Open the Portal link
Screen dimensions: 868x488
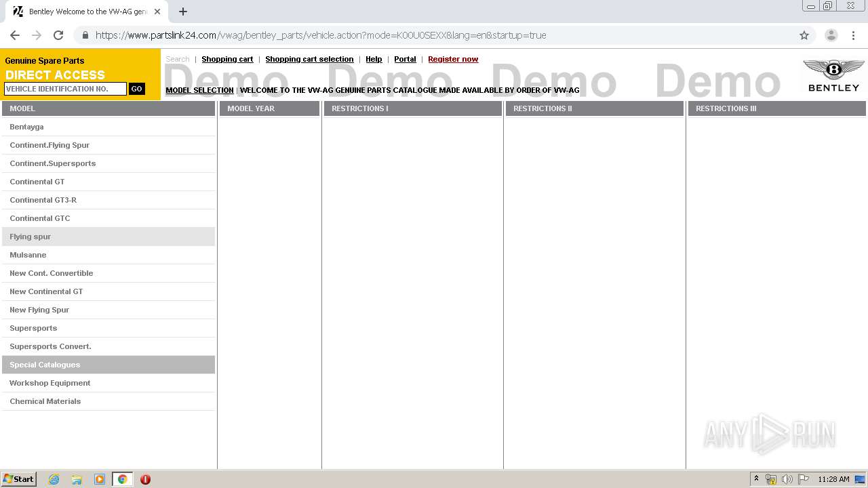tap(405, 59)
